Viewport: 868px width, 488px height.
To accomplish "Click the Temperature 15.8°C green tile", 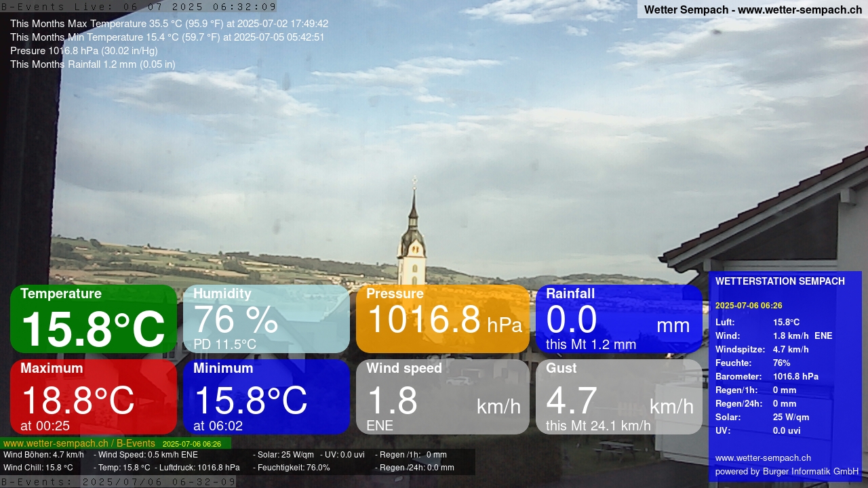I will click(x=94, y=319).
